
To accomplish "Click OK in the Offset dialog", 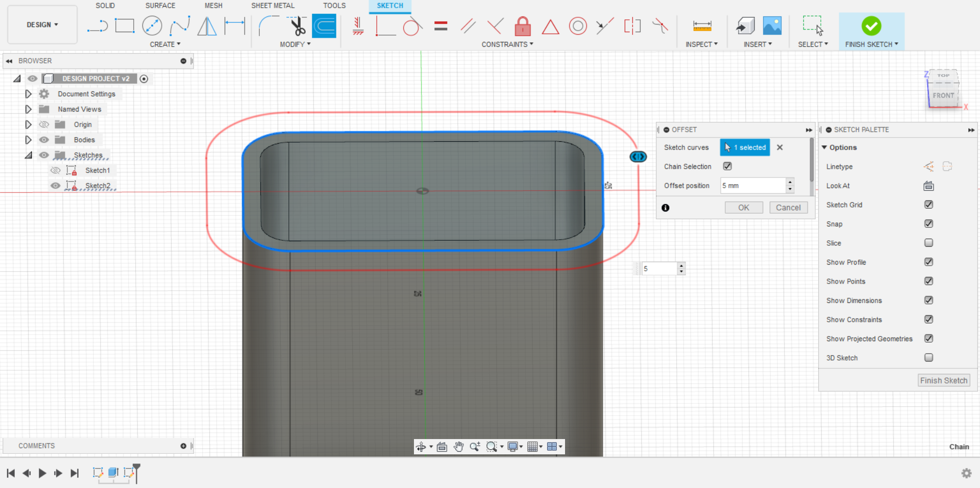I will (744, 208).
